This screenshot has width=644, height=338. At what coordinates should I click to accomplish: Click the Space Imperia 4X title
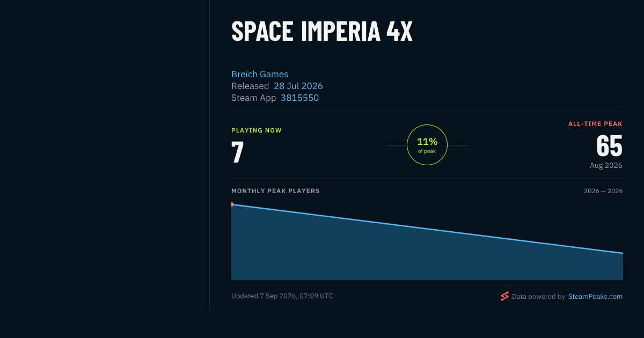pyautogui.click(x=322, y=32)
